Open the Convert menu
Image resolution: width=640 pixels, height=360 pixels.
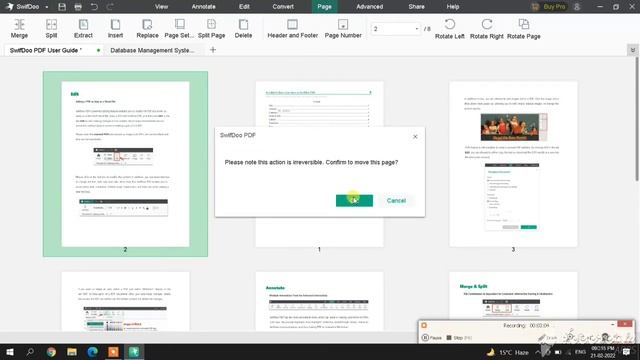(x=283, y=7)
